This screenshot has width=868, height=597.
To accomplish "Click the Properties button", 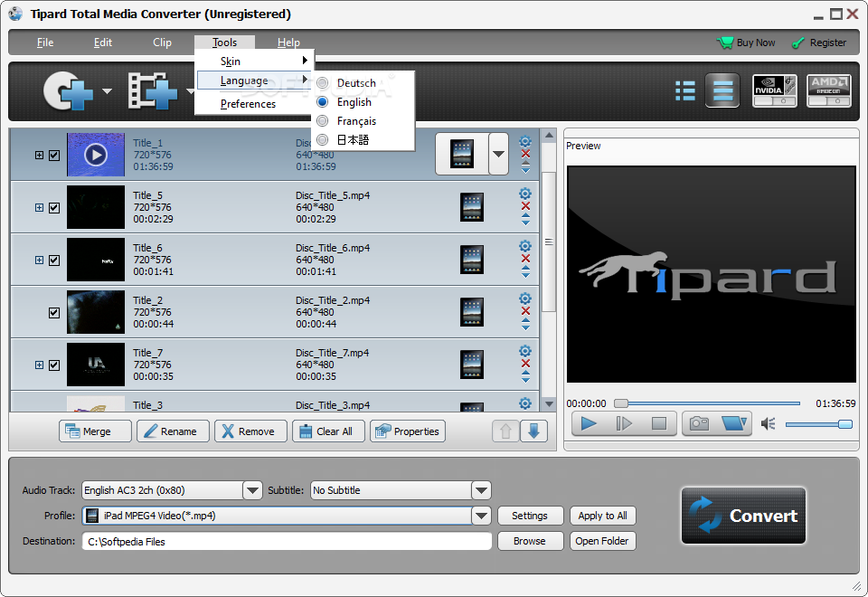I will (x=408, y=431).
